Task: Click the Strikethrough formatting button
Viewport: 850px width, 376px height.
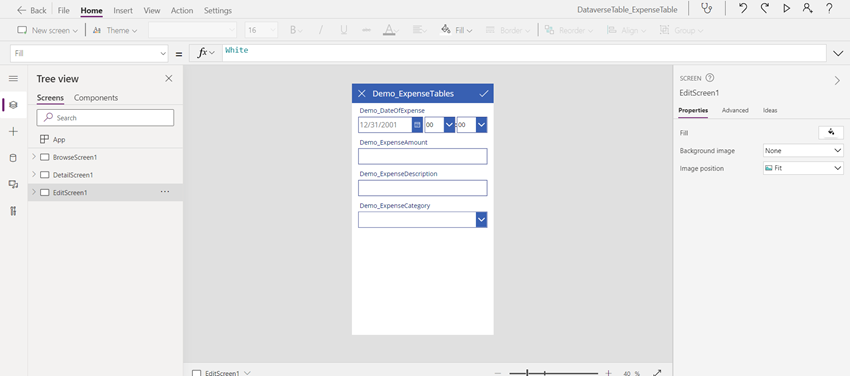Action: pos(366,30)
